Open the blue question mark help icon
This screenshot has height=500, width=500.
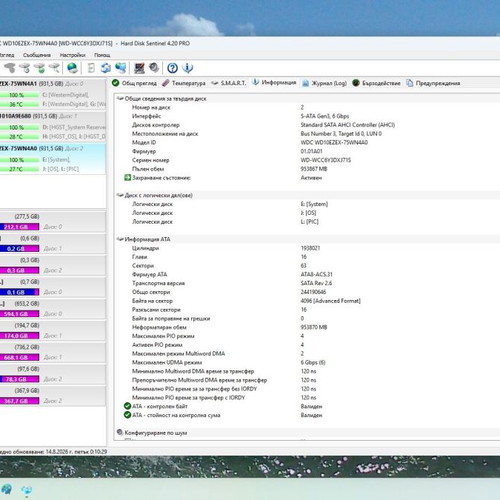[172, 68]
